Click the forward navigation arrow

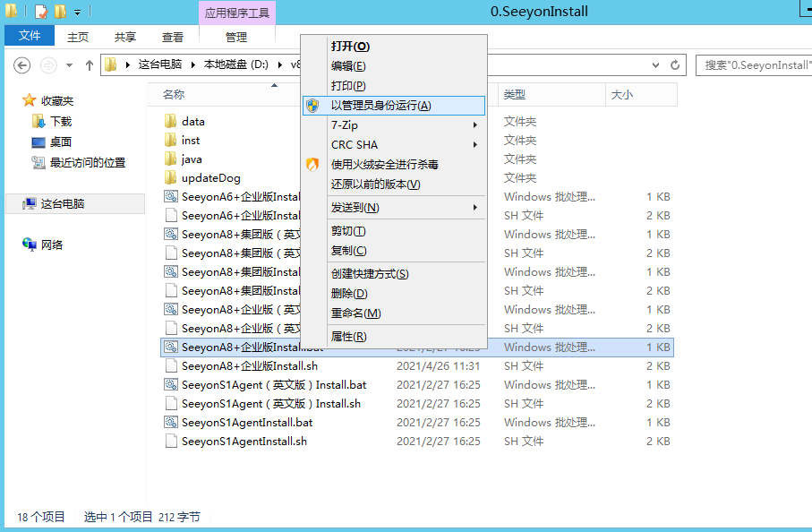pyautogui.click(x=48, y=65)
